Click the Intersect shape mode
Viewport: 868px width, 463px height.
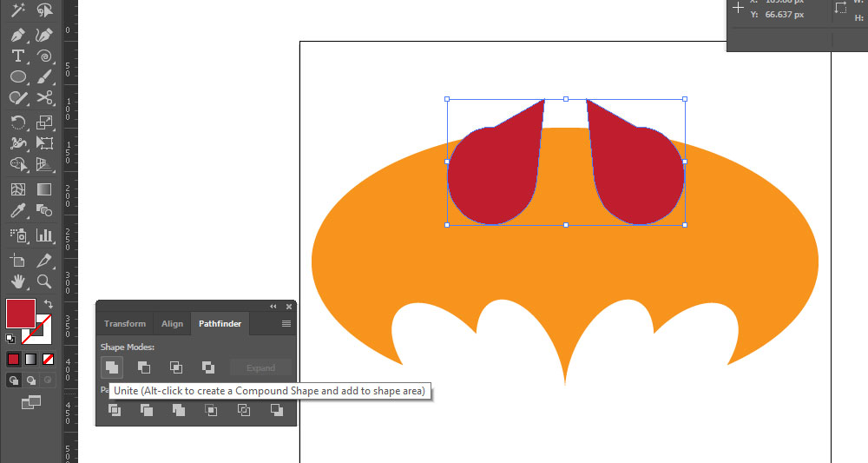pyautogui.click(x=176, y=367)
